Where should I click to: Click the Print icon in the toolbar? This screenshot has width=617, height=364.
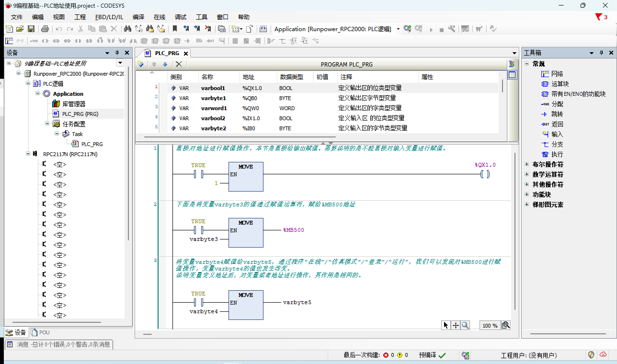coord(45,29)
